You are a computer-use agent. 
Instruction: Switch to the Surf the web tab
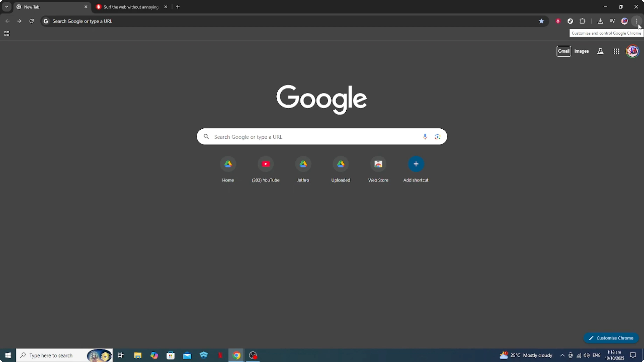[130, 7]
